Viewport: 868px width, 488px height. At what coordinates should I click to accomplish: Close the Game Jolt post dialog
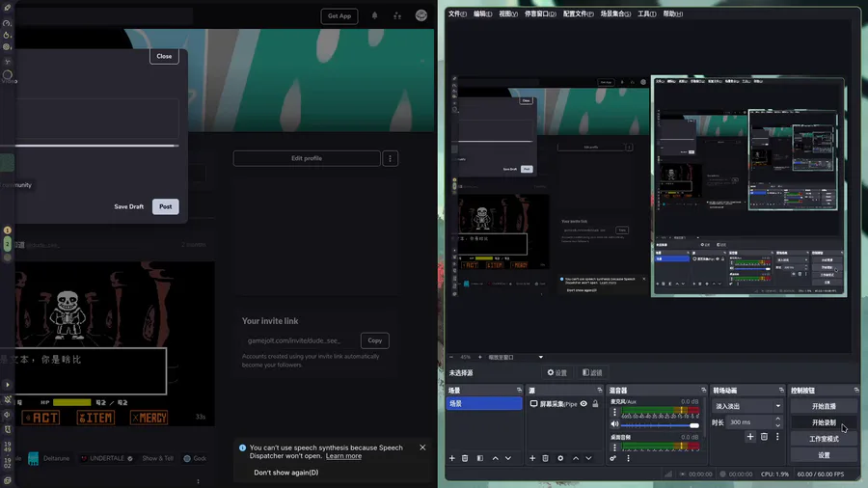(164, 56)
